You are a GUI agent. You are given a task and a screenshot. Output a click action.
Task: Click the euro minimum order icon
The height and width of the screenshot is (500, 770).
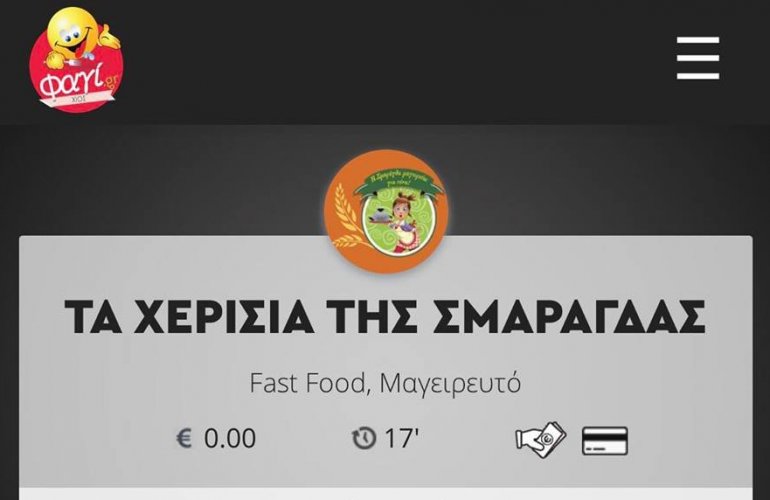(184, 438)
